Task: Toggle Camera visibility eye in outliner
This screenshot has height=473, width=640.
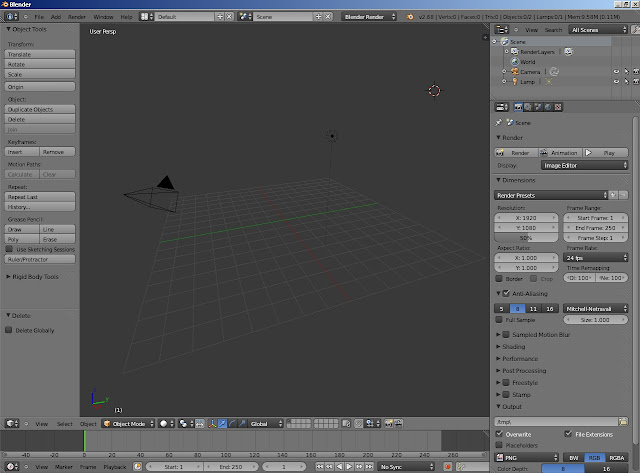Action: (x=616, y=72)
